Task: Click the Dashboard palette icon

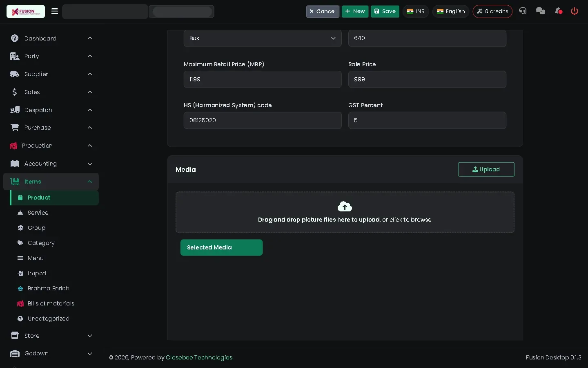Action: [x=15, y=38]
